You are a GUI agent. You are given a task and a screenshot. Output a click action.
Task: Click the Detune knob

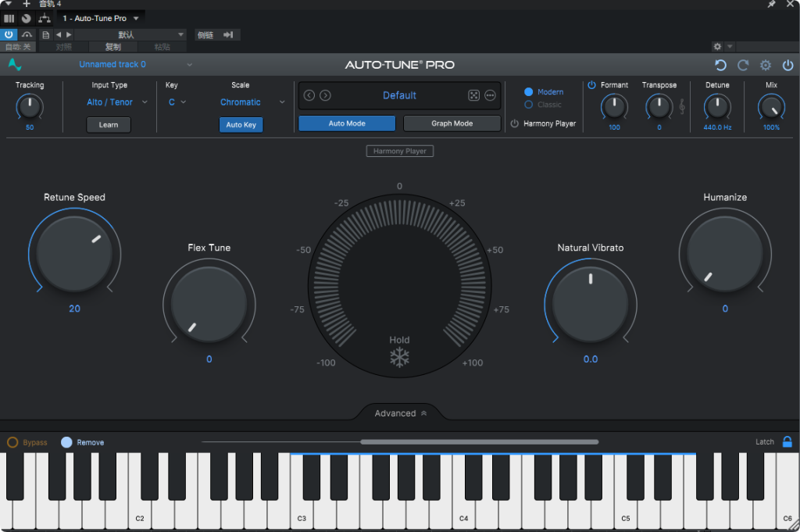click(717, 107)
